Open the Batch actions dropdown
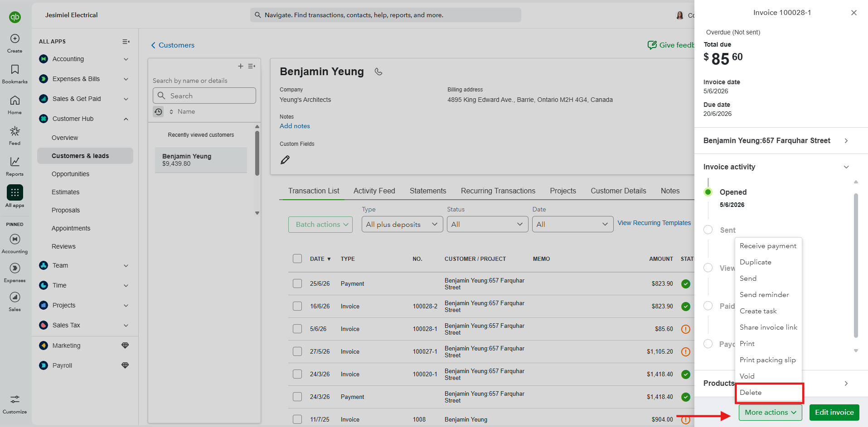 click(320, 225)
